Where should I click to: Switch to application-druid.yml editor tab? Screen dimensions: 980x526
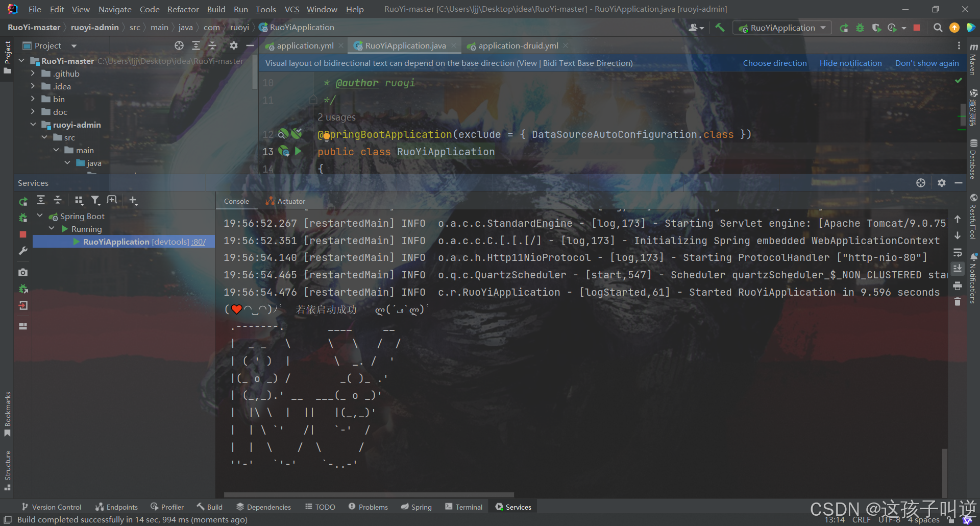pyautogui.click(x=518, y=45)
